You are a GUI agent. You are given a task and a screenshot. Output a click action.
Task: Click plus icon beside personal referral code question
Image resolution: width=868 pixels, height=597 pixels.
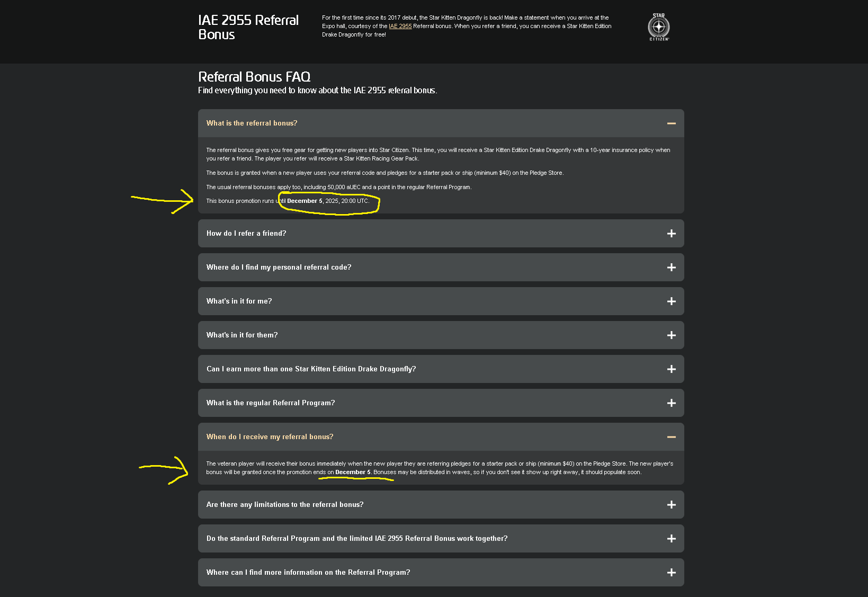click(671, 268)
